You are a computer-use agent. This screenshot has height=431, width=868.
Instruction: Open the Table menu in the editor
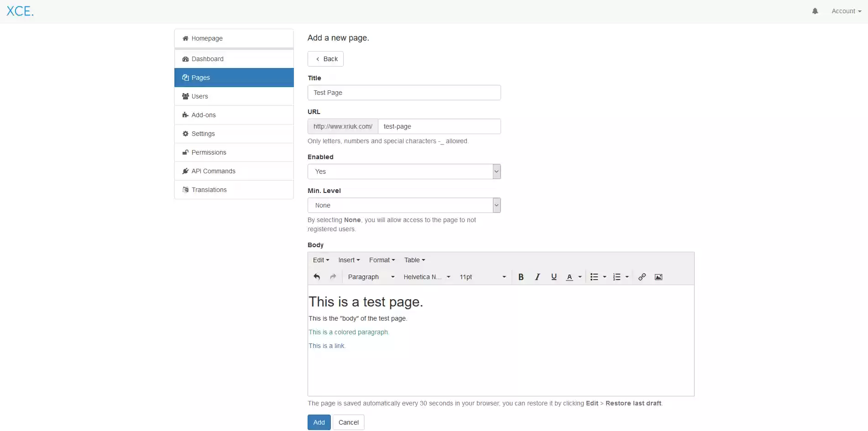(x=414, y=260)
